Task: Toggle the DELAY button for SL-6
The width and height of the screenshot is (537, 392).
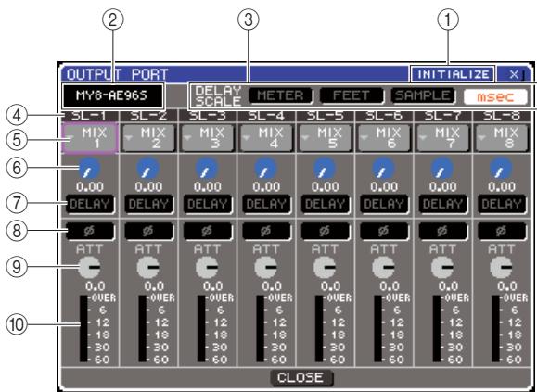Action: click(x=385, y=204)
